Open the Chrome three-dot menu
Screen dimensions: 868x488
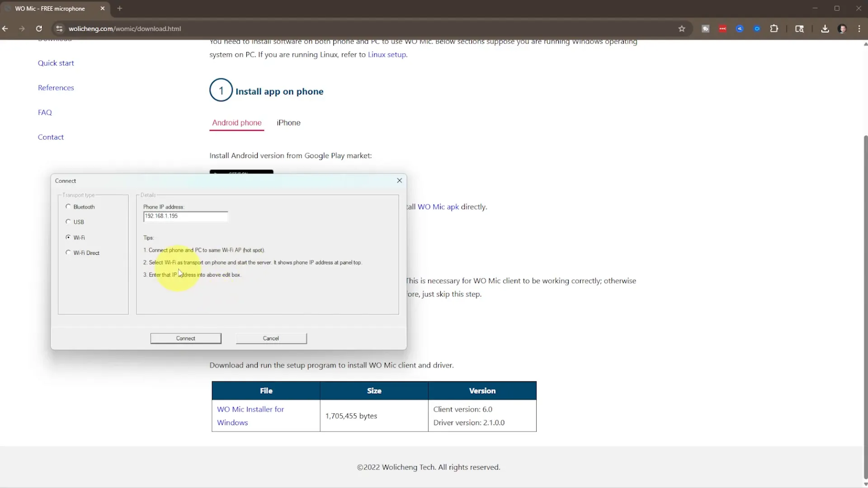click(859, 28)
